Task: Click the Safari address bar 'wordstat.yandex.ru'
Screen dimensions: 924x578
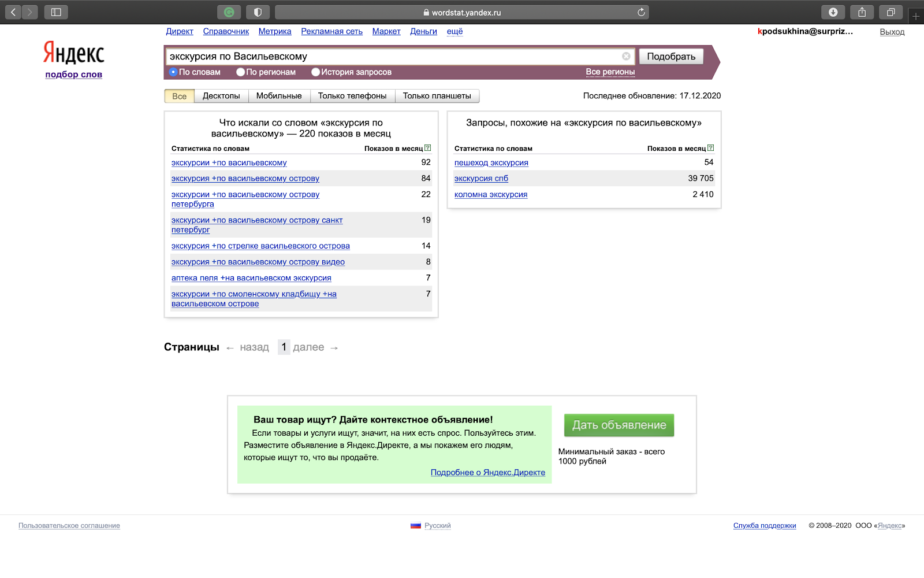Action: 462,12
